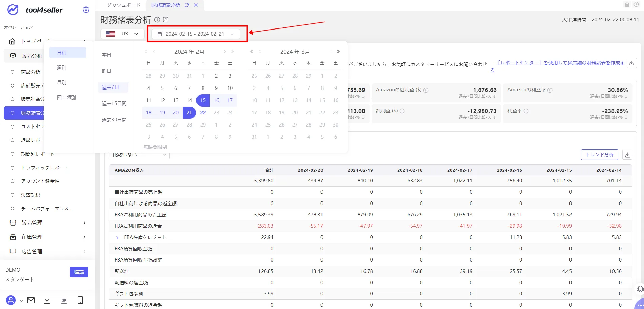
Task: Open the レポートセンター multi-store link
Action: click(560, 63)
